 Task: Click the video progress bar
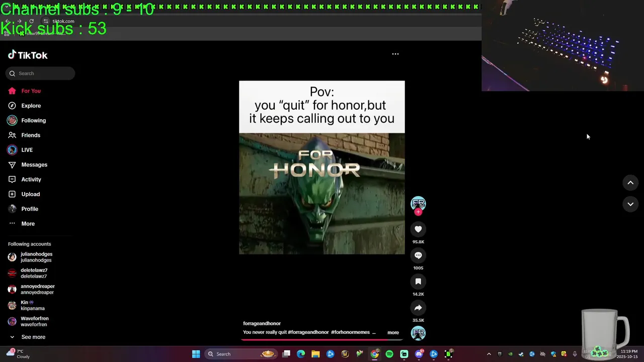322,339
